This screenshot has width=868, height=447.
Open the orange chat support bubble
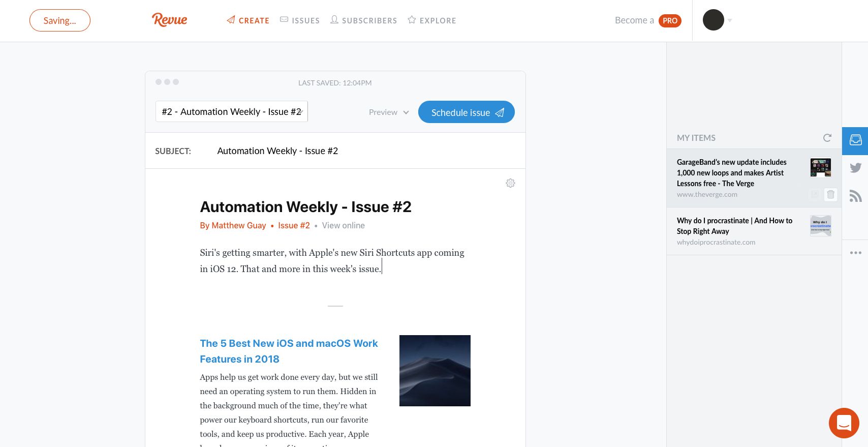point(844,423)
